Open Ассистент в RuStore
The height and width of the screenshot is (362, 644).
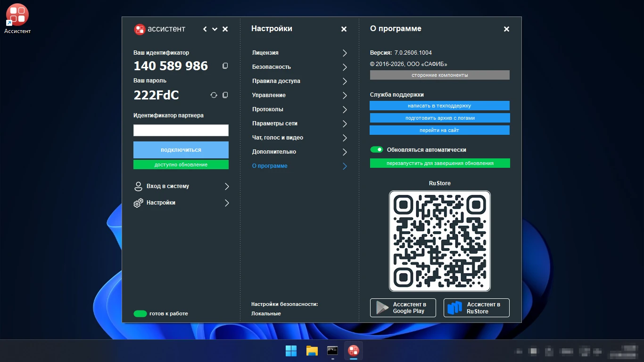pyautogui.click(x=477, y=308)
